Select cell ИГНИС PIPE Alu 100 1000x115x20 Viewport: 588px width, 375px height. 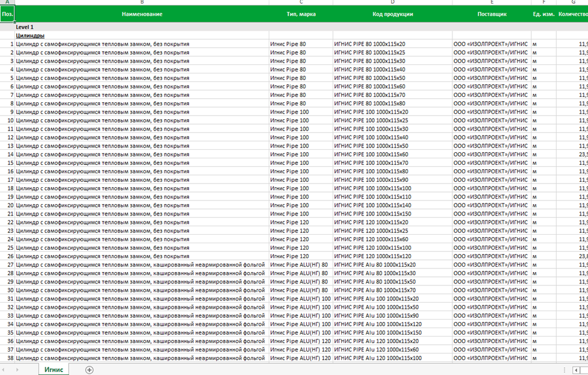pyautogui.click(x=393, y=299)
